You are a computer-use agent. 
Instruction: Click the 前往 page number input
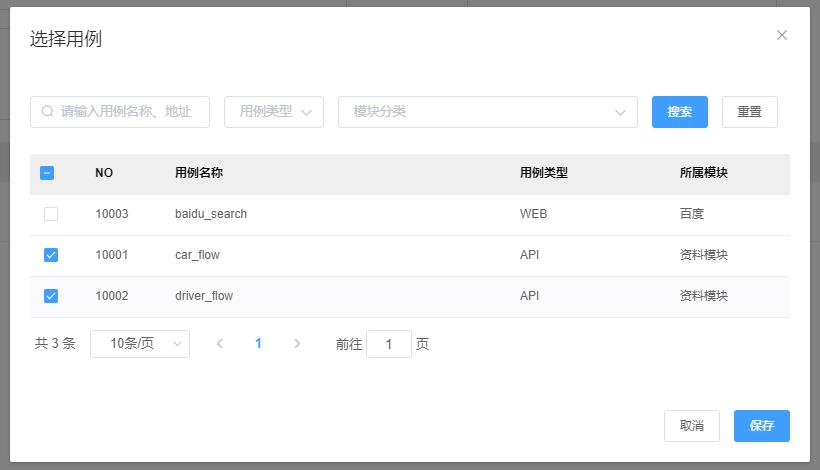[x=389, y=344]
